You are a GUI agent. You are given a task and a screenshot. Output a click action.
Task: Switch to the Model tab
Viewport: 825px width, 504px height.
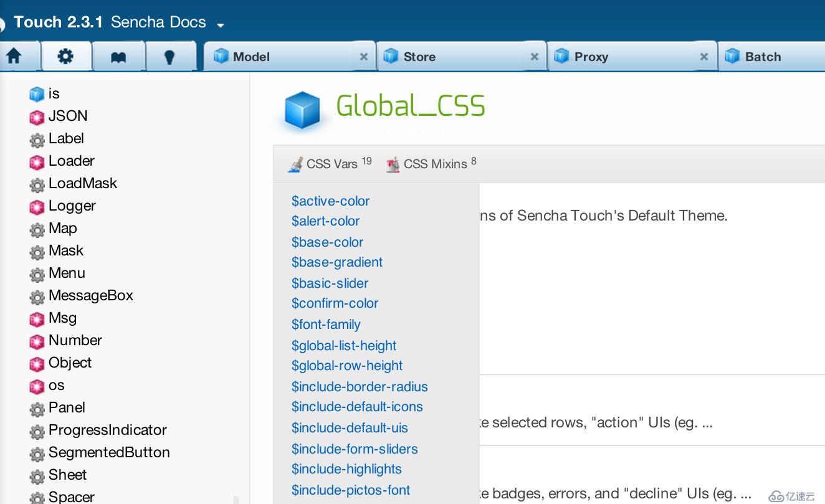(x=290, y=56)
